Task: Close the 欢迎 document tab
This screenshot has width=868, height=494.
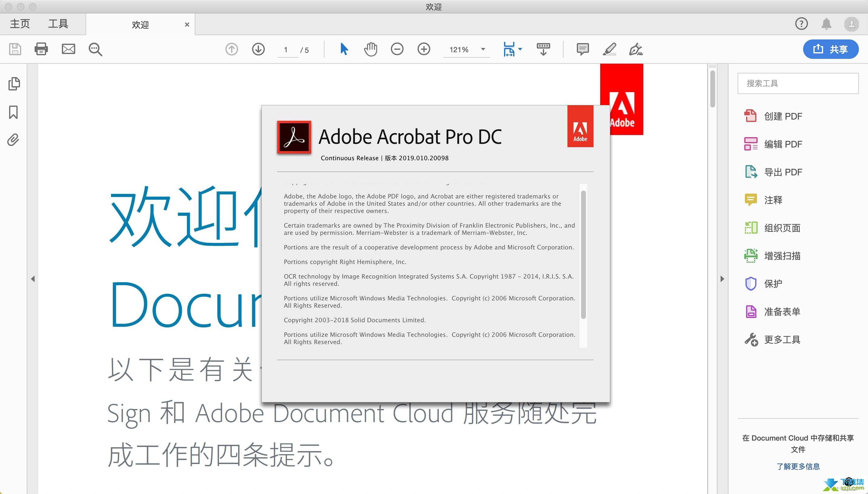Action: click(x=187, y=25)
